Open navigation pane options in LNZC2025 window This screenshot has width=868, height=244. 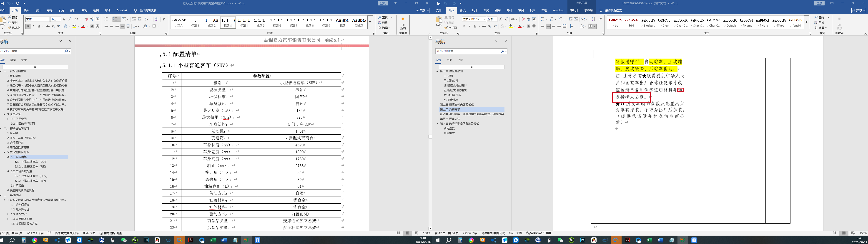click(x=497, y=41)
